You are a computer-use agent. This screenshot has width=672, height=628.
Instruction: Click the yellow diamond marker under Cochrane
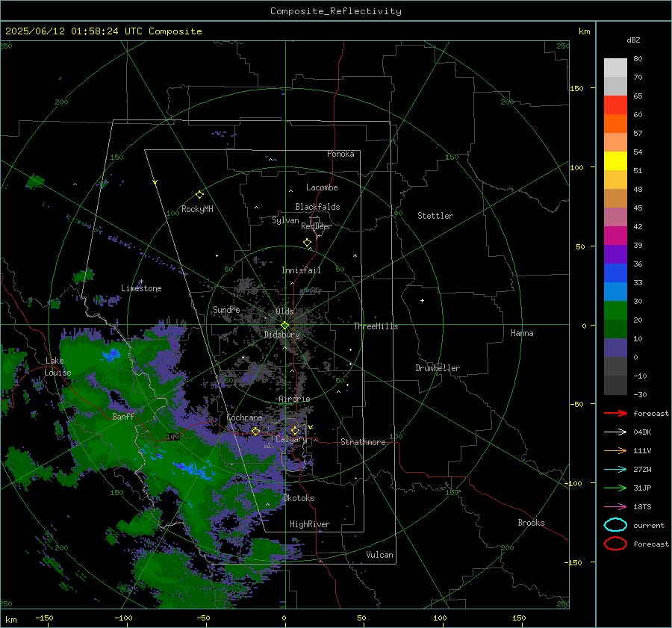click(x=255, y=431)
